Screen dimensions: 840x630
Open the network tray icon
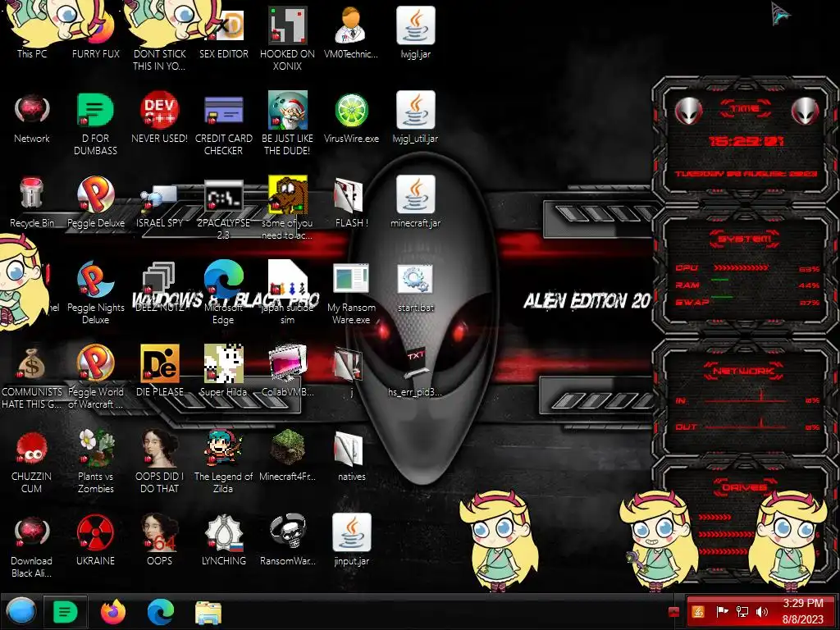(x=742, y=611)
